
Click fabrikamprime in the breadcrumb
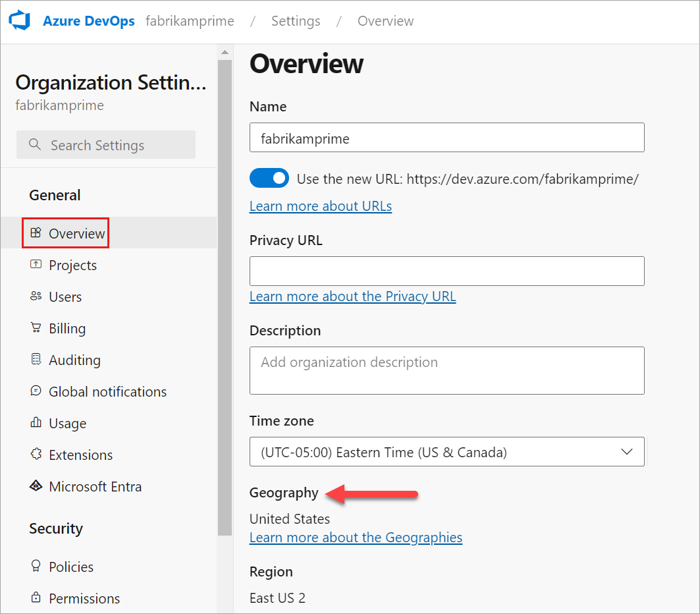(190, 20)
